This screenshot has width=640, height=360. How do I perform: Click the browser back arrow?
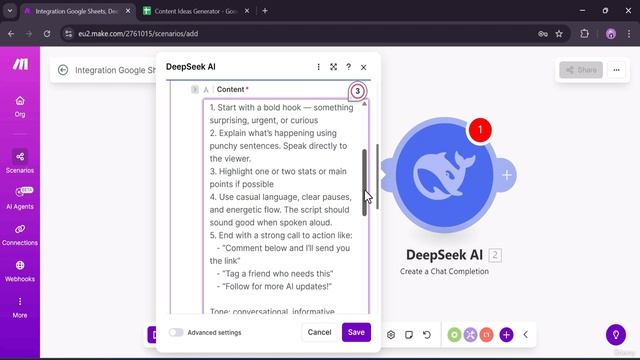click(11, 34)
